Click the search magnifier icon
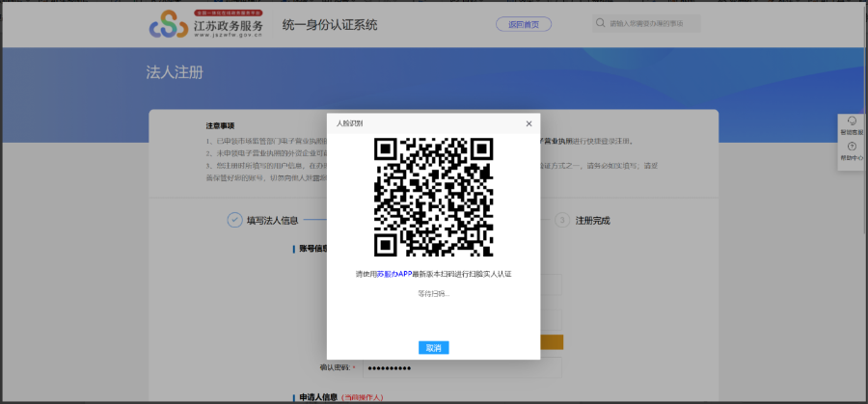This screenshot has width=868, height=404. coord(600,23)
